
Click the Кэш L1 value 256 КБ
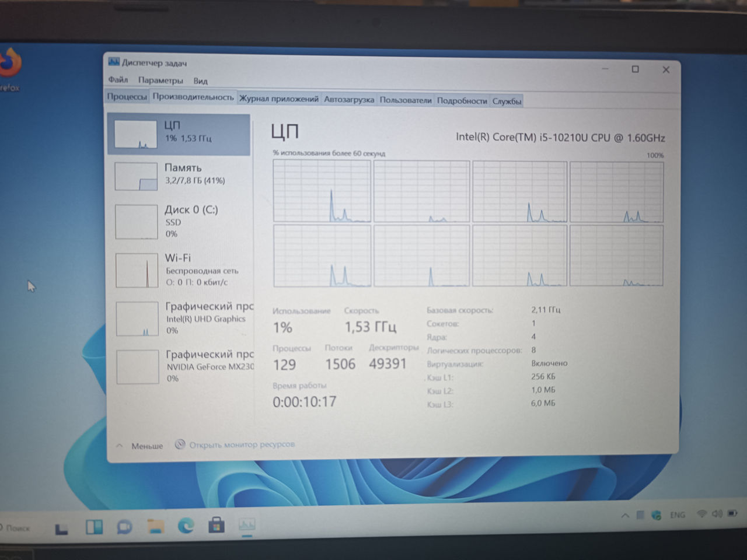click(543, 376)
